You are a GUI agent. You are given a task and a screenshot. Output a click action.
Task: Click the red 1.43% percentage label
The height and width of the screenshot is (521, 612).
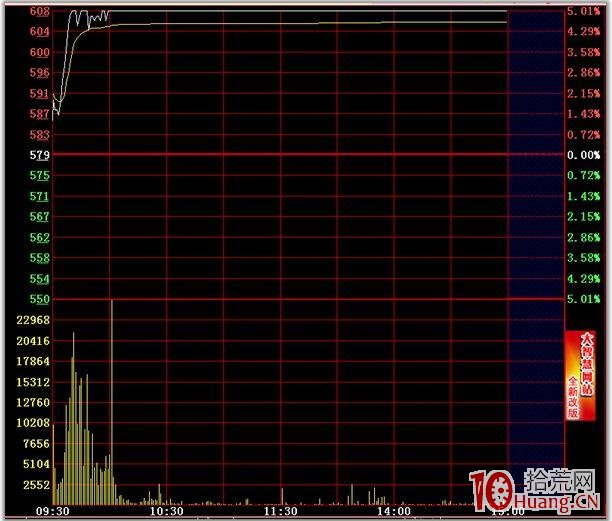(x=584, y=114)
